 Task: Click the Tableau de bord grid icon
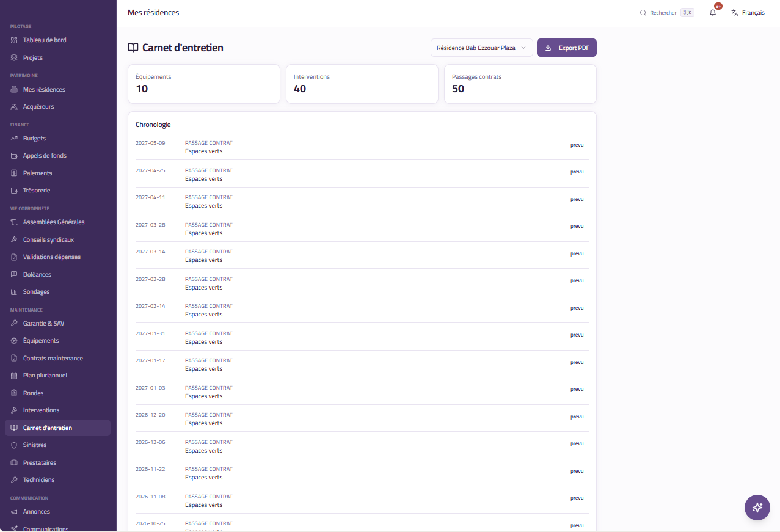pos(14,40)
